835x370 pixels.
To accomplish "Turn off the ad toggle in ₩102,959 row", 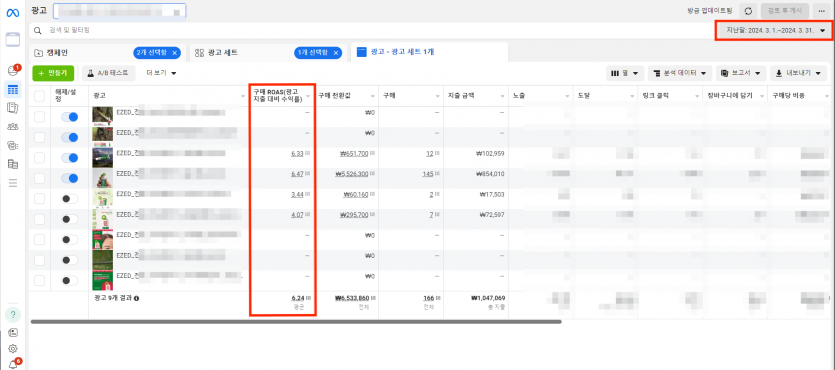I will pyautogui.click(x=70, y=158).
